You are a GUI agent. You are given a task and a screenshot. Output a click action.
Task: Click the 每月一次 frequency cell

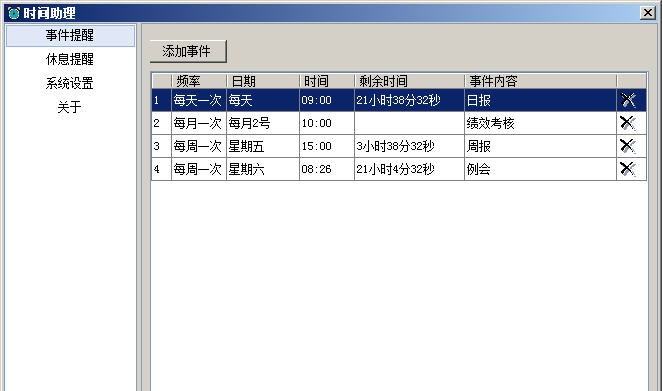tap(199, 123)
